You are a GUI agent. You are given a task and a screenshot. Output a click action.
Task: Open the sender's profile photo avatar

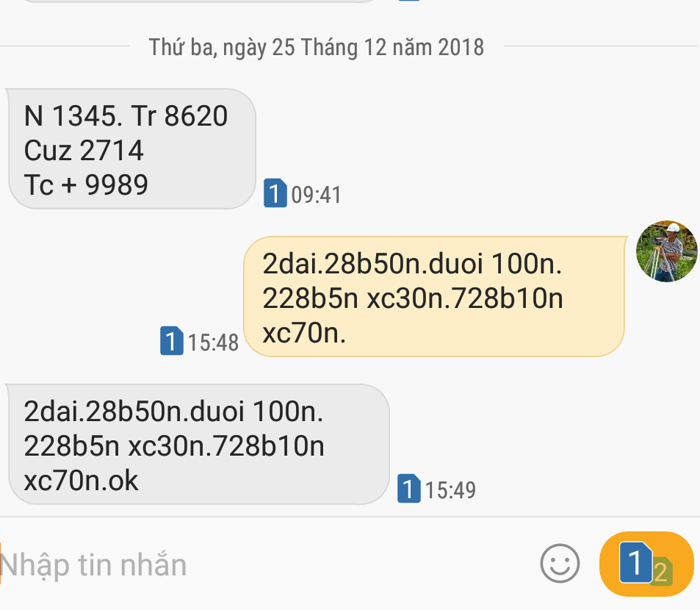667,251
